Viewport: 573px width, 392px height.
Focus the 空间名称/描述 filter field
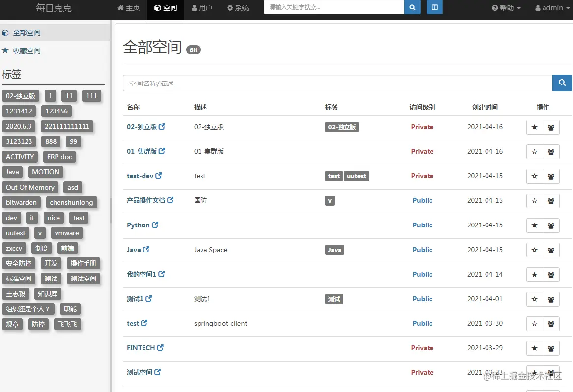coord(338,84)
